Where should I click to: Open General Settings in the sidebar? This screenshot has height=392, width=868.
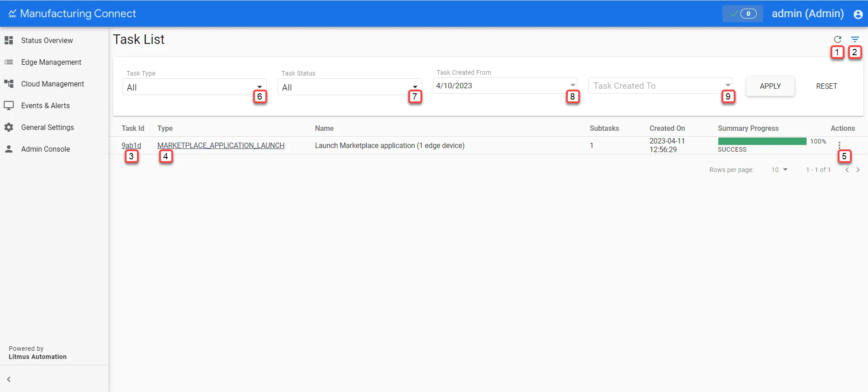(x=47, y=127)
